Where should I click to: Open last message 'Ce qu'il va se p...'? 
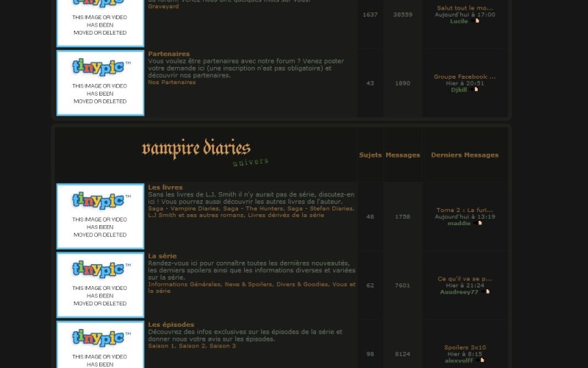[465, 279]
